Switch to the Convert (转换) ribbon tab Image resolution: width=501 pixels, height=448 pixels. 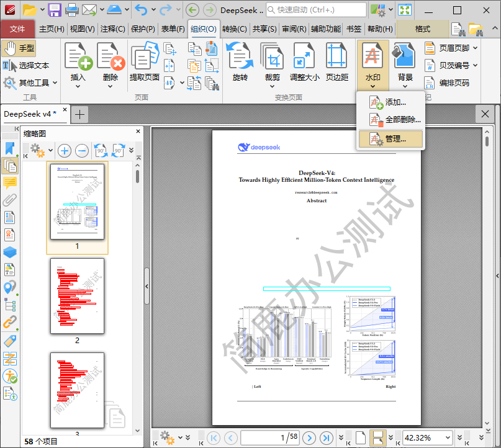(x=234, y=29)
